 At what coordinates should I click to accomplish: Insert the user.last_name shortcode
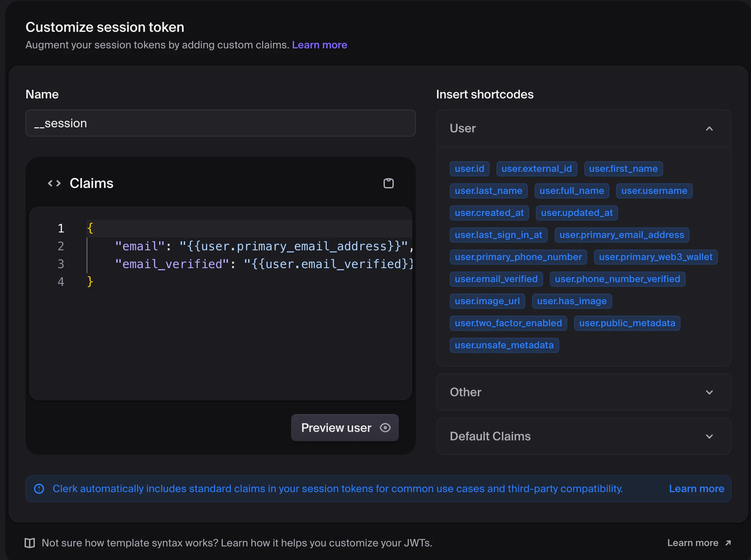(488, 191)
